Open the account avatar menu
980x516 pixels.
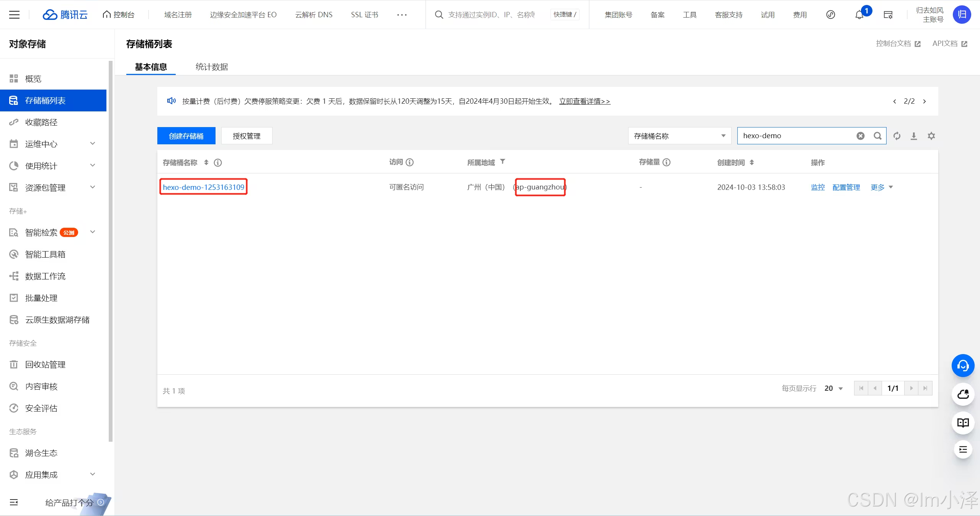(x=962, y=15)
